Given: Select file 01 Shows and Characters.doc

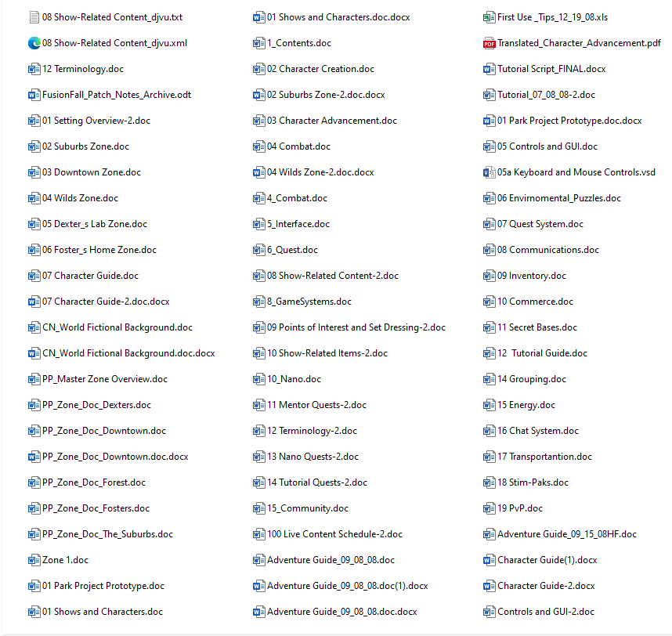Looking at the screenshot, I should [x=96, y=612].
